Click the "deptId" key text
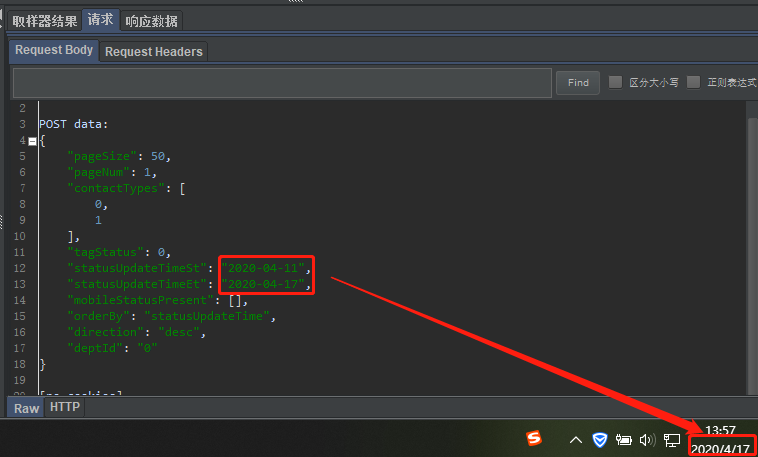758x457 pixels. click(x=95, y=348)
